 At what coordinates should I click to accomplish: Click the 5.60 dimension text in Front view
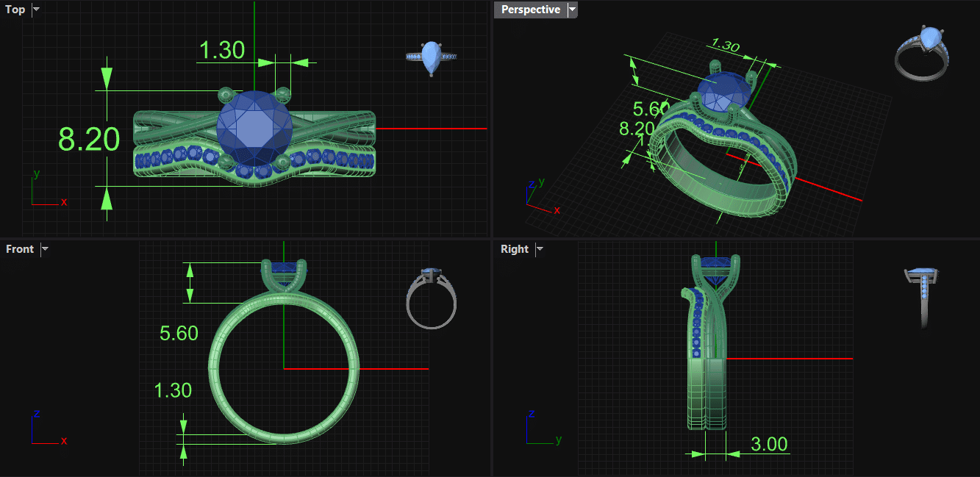[x=179, y=334]
